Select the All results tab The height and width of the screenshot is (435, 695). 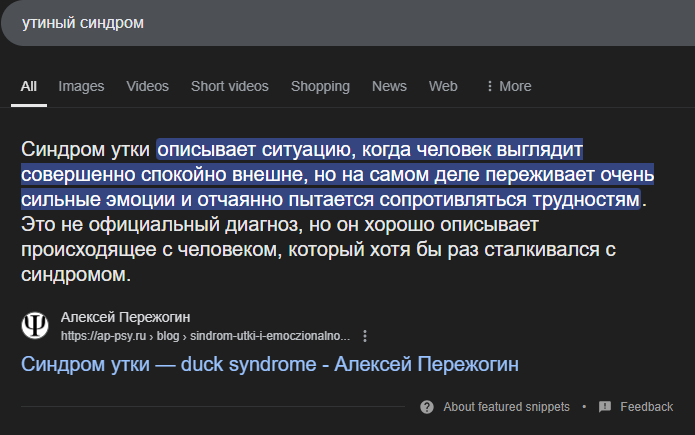pos(29,86)
